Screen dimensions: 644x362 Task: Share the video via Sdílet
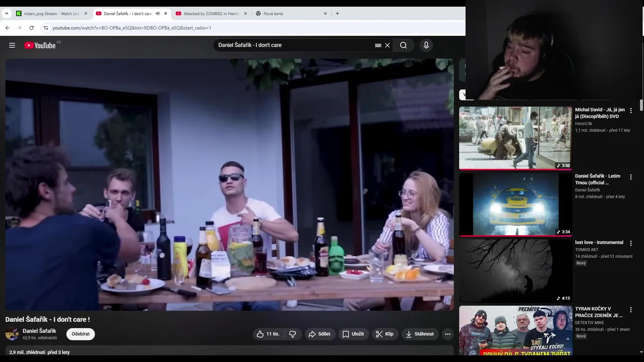pyautogui.click(x=319, y=334)
